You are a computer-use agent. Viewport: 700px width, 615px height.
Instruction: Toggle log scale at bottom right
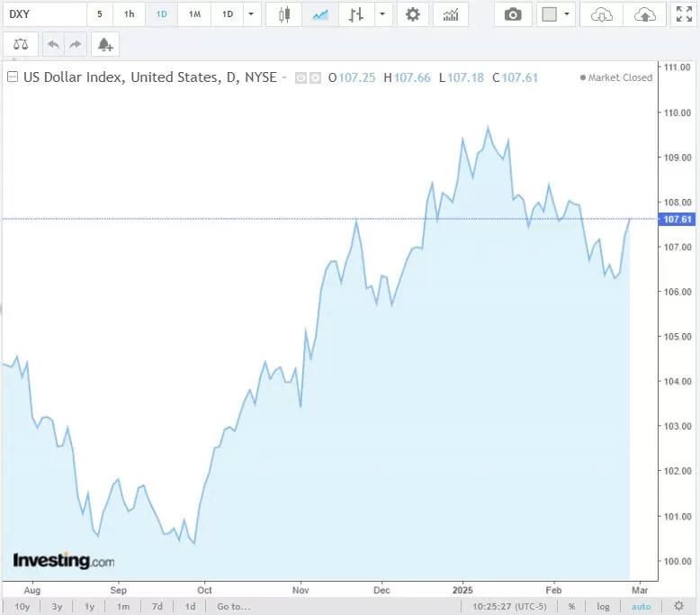pyautogui.click(x=603, y=606)
